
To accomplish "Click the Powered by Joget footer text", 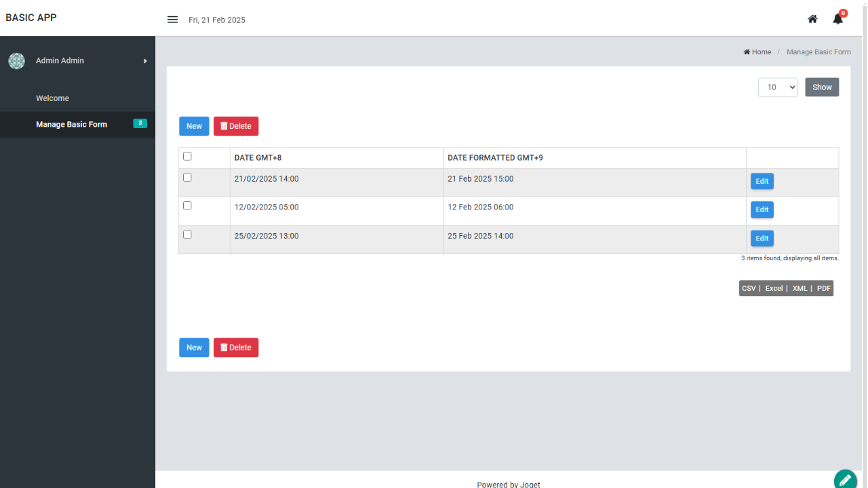I will [x=509, y=484].
